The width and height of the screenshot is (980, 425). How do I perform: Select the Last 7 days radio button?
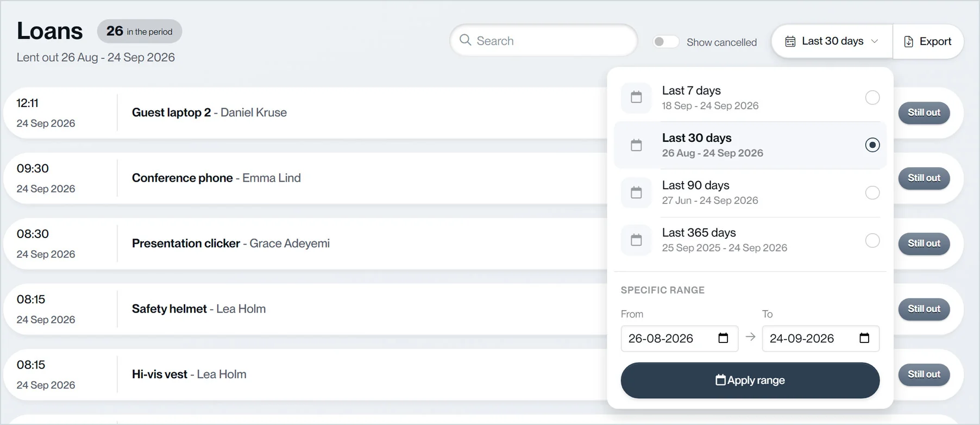pos(872,98)
